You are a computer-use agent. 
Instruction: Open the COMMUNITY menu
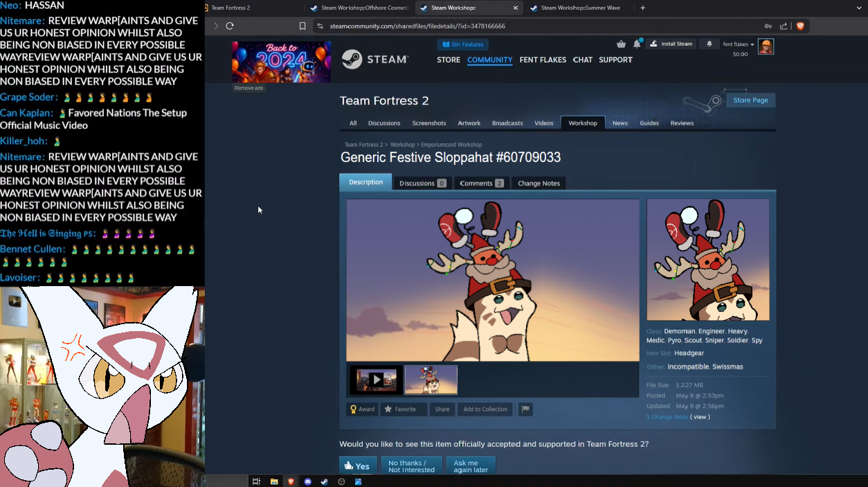click(489, 60)
